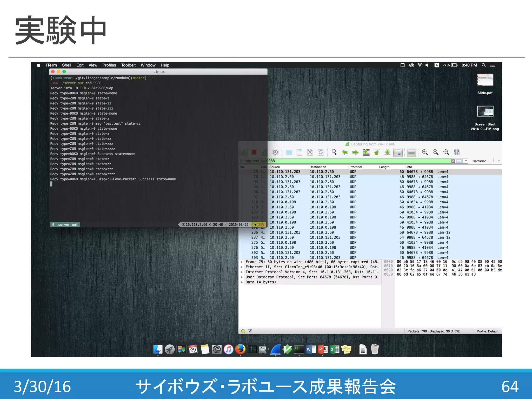Screen dimensions: 532x399
Task: Expand the Ethernet II detail row
Action: click(x=242, y=267)
